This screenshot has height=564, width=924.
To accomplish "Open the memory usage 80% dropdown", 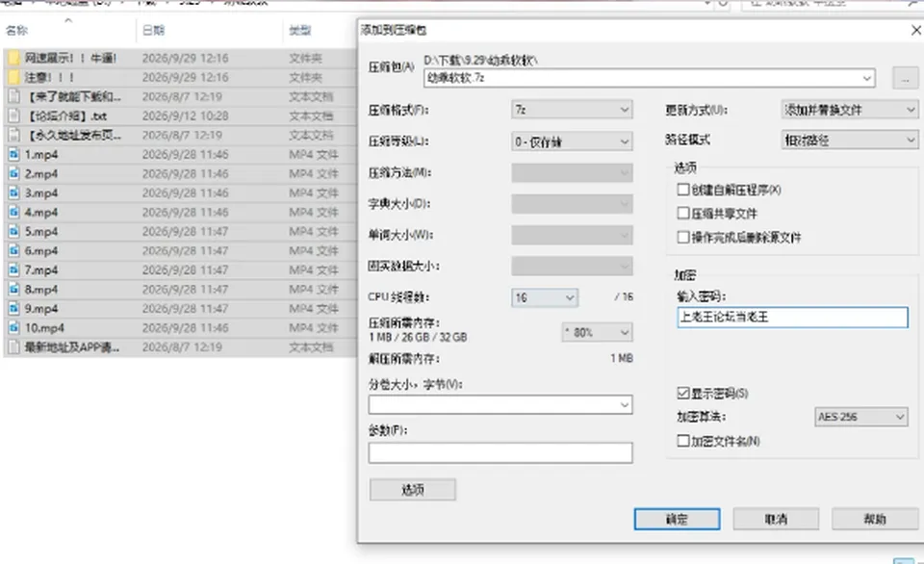I will pos(597,332).
